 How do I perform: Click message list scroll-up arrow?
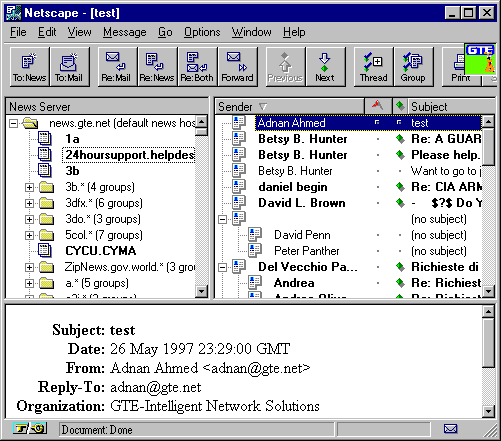488,121
